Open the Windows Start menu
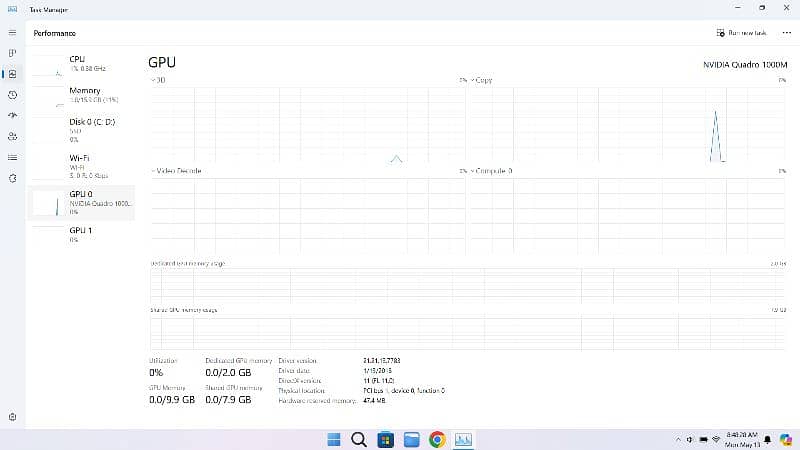Viewport: 800px width, 450px height. point(334,439)
